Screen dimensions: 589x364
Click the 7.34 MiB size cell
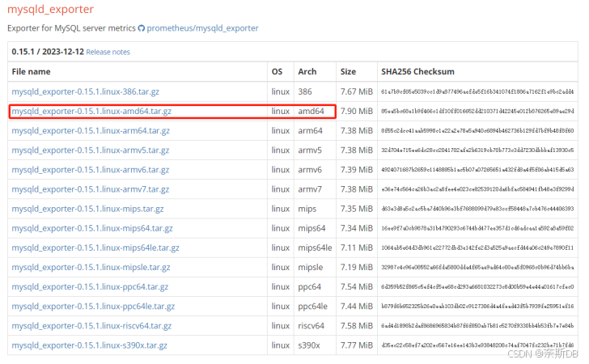[357, 228]
